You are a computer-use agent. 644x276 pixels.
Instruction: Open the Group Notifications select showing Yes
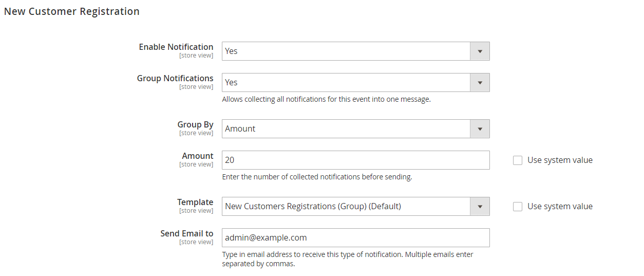click(356, 83)
